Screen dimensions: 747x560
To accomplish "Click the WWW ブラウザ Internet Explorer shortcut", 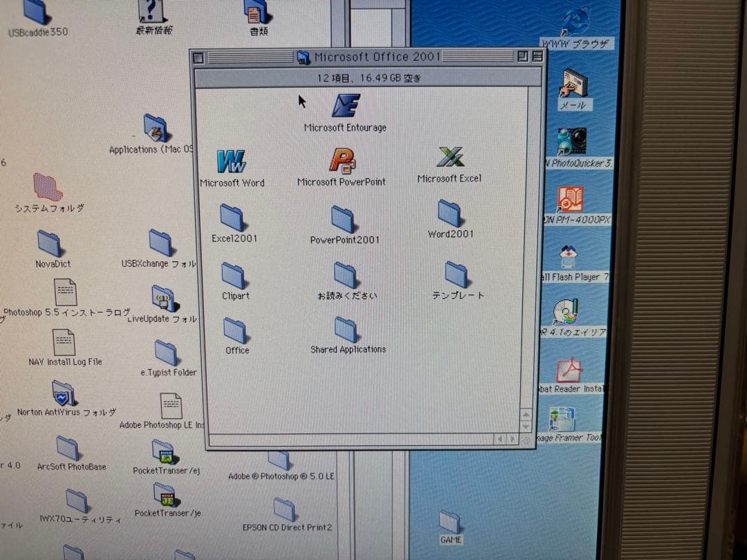I will coord(575,23).
